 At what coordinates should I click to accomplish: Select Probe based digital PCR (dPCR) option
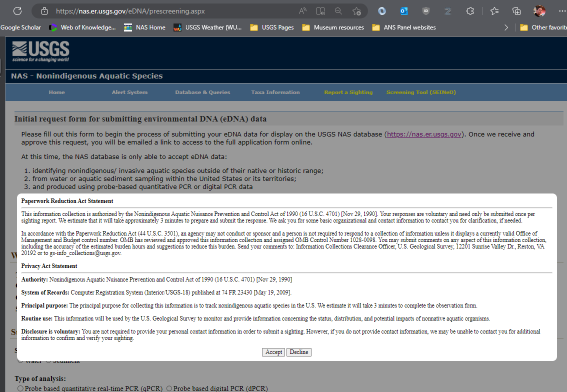(x=169, y=388)
